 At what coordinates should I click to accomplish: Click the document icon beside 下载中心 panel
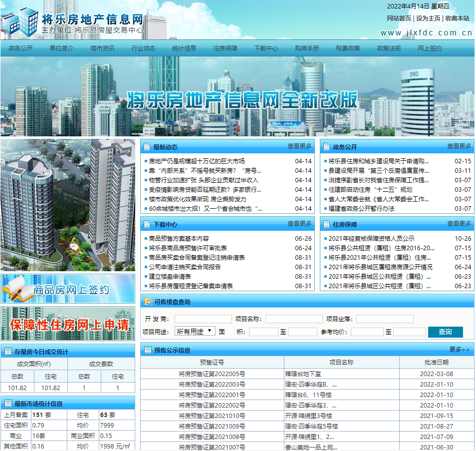coord(147,224)
